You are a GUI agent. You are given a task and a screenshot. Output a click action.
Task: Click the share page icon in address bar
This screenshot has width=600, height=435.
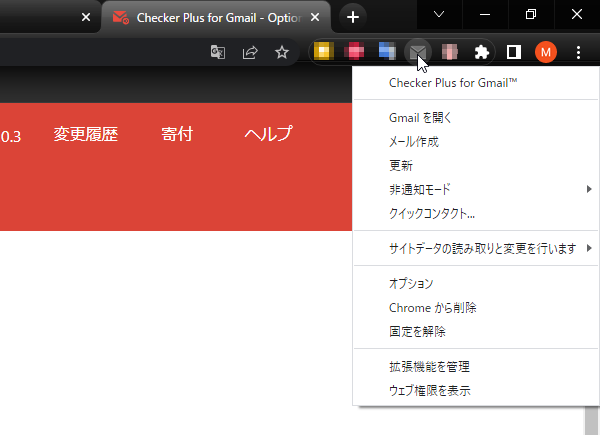(250, 52)
